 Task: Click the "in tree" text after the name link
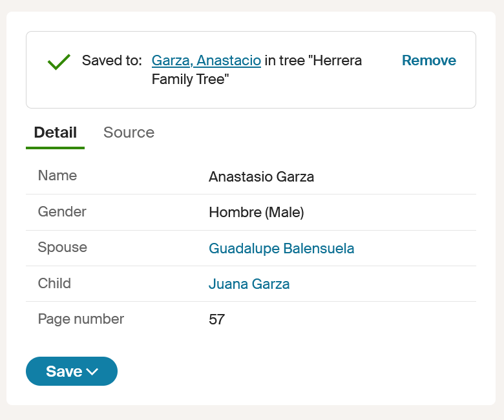[284, 61]
